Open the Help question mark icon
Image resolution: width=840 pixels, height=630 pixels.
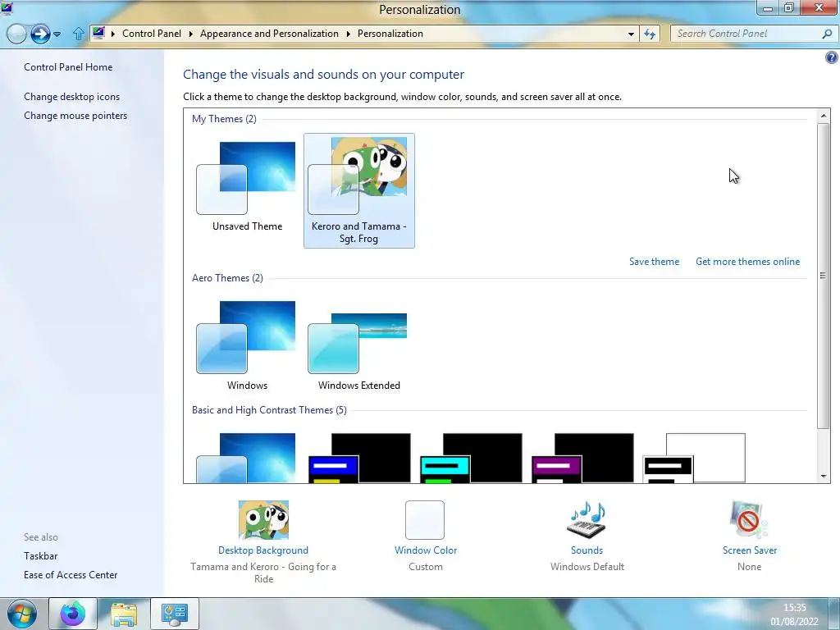tap(832, 57)
